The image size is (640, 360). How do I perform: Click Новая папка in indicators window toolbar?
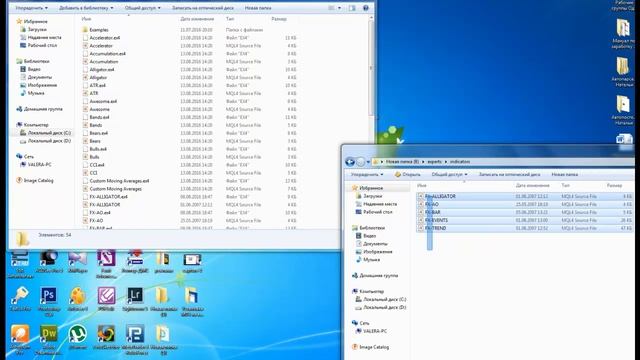pyautogui.click(x=564, y=174)
